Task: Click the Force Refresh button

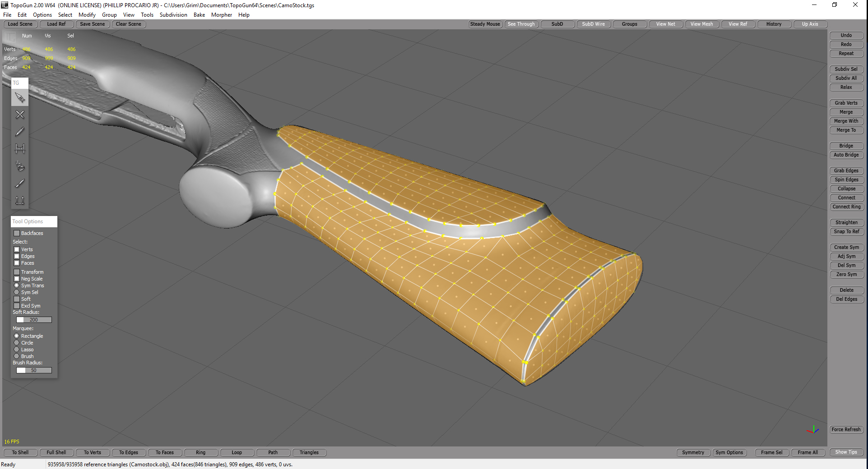Action: pyautogui.click(x=846, y=429)
